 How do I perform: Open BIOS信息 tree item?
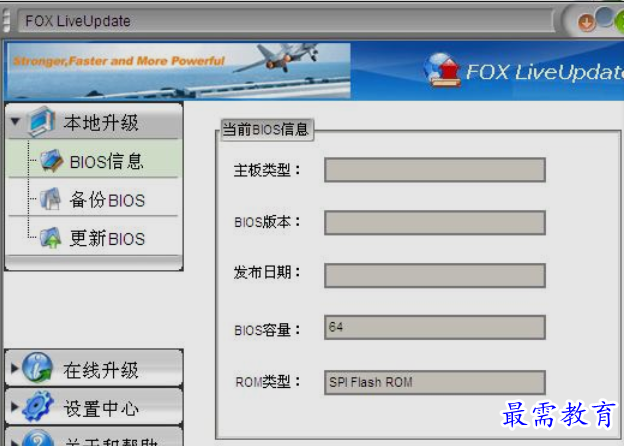click(x=94, y=160)
